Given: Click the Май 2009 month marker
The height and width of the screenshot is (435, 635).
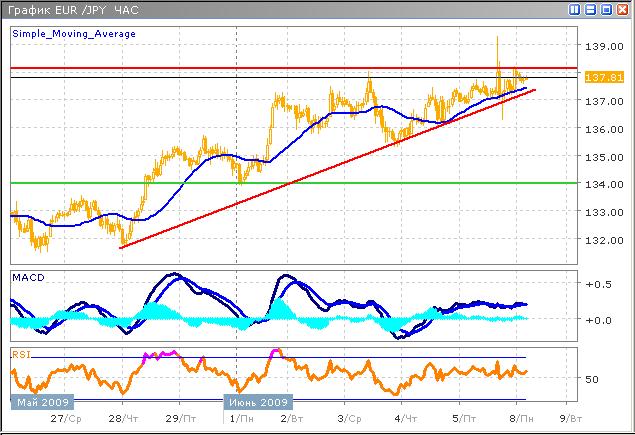Looking at the screenshot, I should pyautogui.click(x=42, y=401).
